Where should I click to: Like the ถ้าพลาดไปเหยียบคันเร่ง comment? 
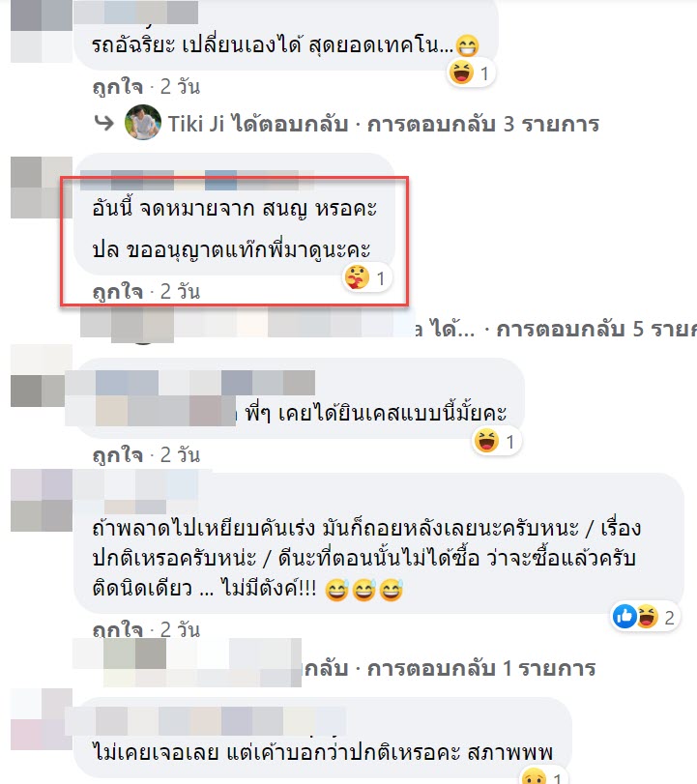(118, 630)
